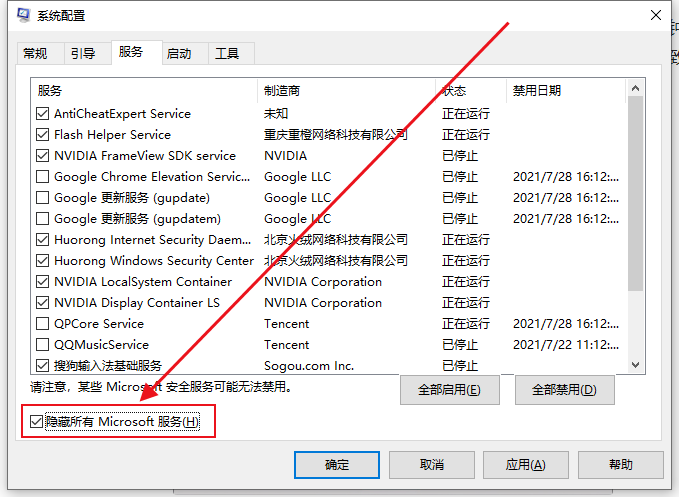Viewport: 679px width, 497px height.
Task: Toggle Huorong Internet Security Daemon checkbox
Action: tap(42, 240)
